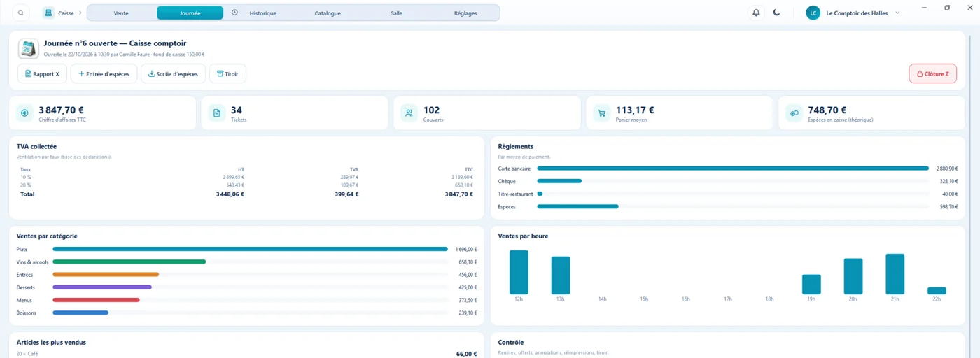Screen dimensions: 980x358
Task: Toggle dark mode with the moon icon
Action: click(x=777, y=13)
